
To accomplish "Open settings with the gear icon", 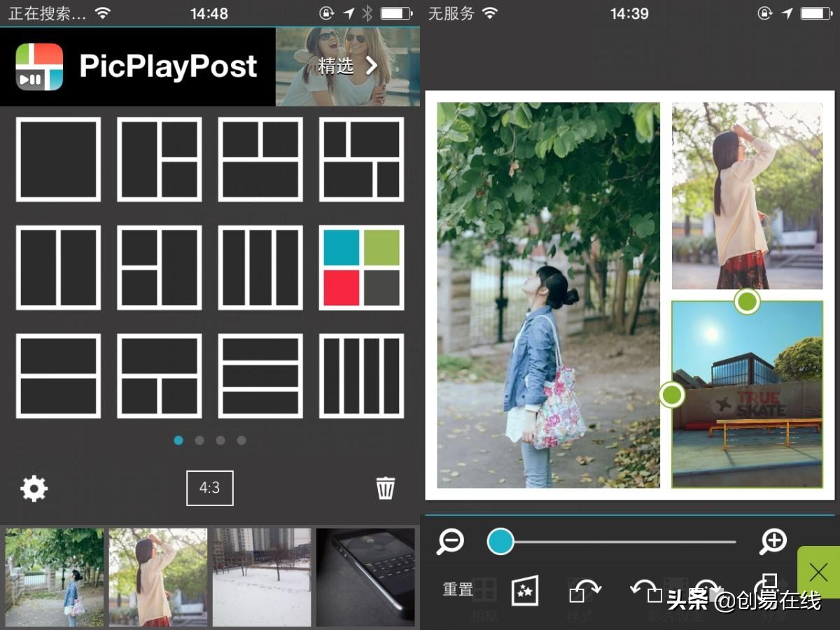I will click(34, 488).
